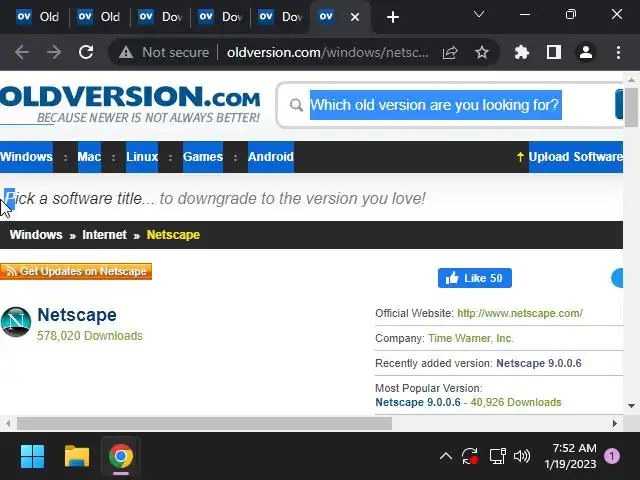This screenshot has width=640, height=480.
Task: Click the page scroll-up arrow
Action: coord(631,80)
